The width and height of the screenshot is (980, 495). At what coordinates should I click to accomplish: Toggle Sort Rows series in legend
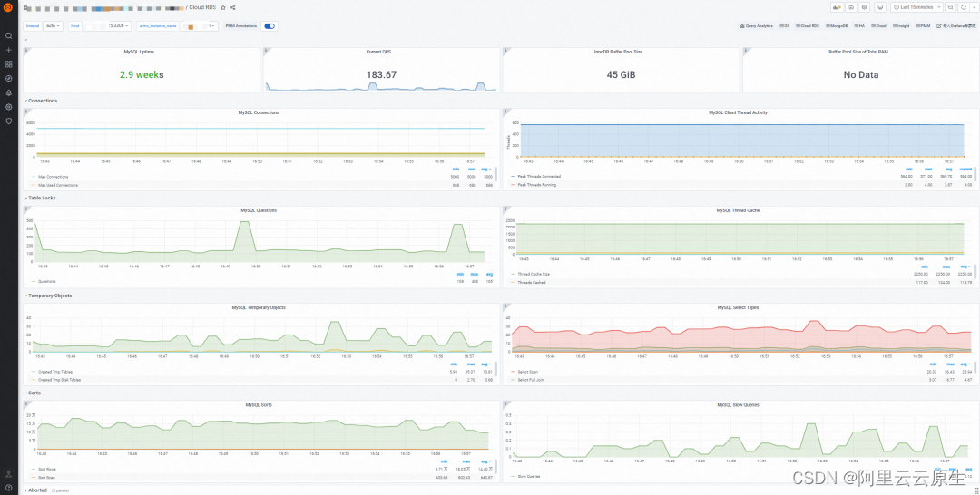coord(46,469)
